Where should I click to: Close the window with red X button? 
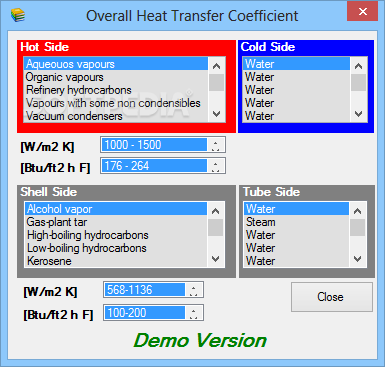[363, 11]
